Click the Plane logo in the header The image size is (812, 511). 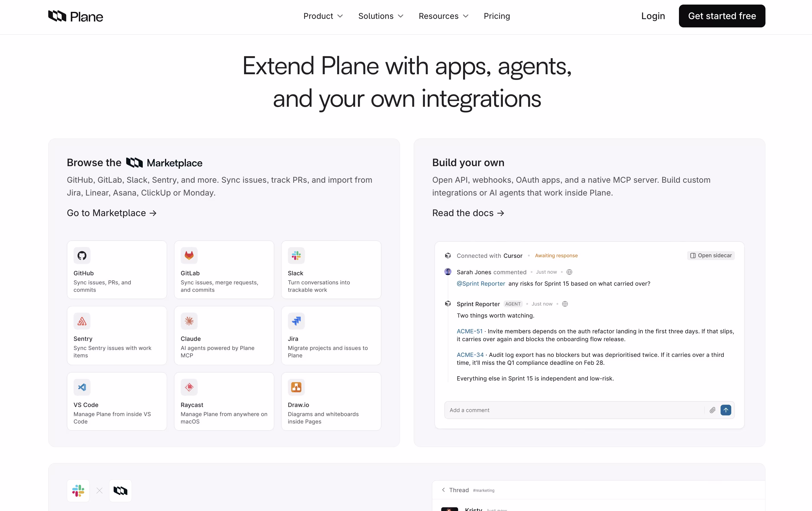click(x=76, y=16)
